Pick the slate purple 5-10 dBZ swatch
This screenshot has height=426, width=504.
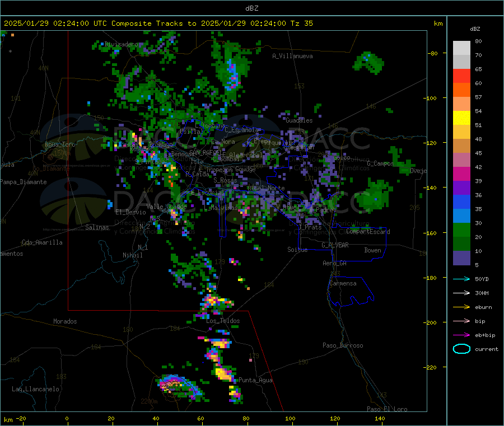click(x=461, y=258)
